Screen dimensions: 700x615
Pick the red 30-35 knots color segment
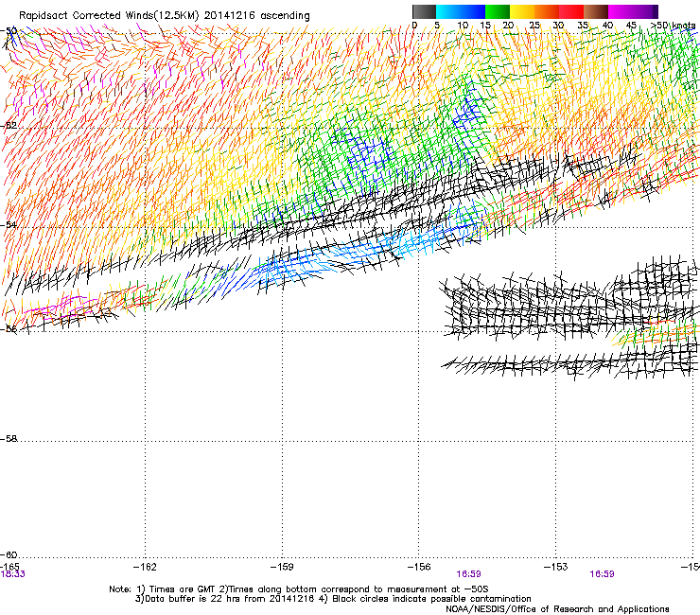pos(571,11)
